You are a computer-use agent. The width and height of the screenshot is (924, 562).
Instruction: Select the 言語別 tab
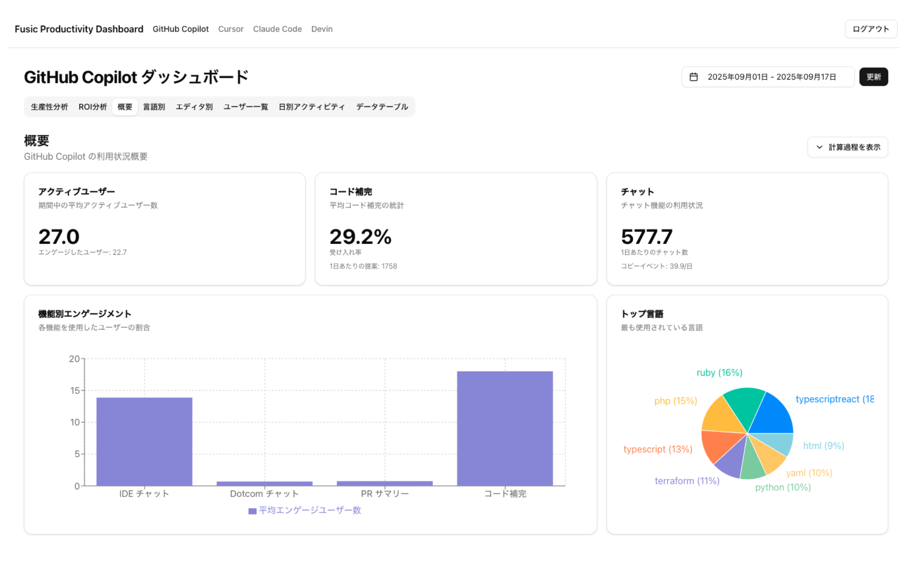(x=154, y=107)
